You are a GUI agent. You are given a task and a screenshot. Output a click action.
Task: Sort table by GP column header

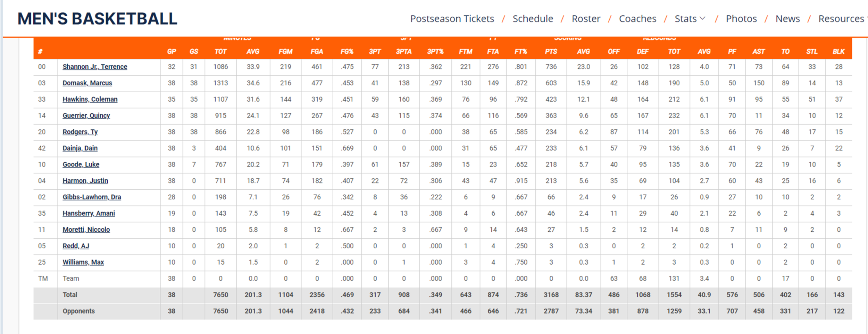click(x=172, y=52)
